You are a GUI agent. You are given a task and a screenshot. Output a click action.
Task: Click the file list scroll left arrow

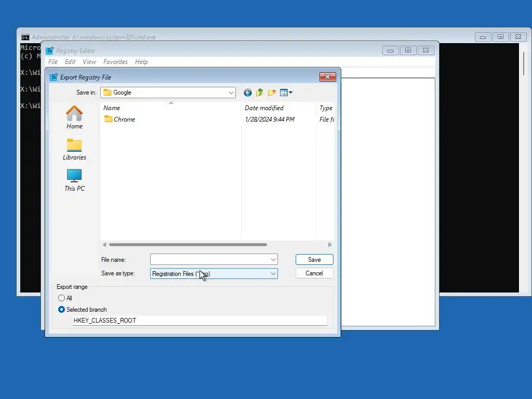pos(104,245)
